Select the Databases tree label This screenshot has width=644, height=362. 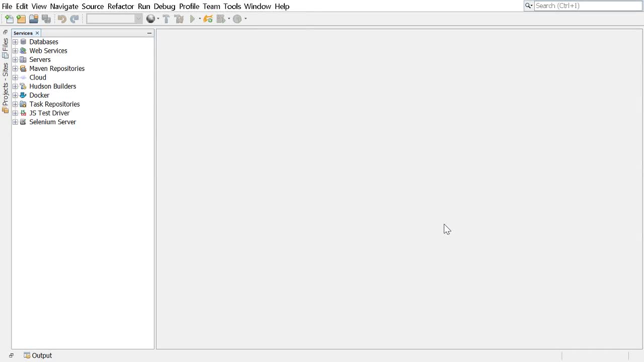coord(44,42)
